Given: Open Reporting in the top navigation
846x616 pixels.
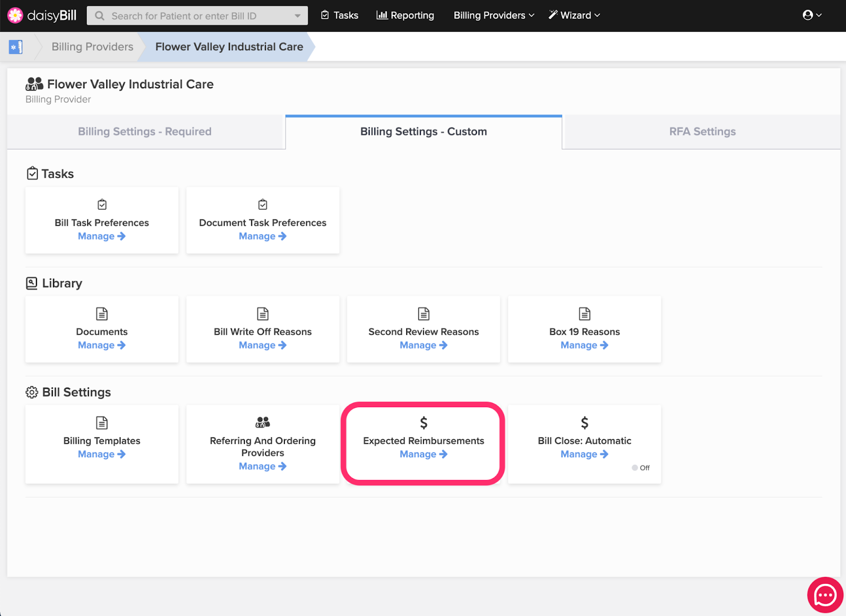Looking at the screenshot, I should click(x=405, y=15).
